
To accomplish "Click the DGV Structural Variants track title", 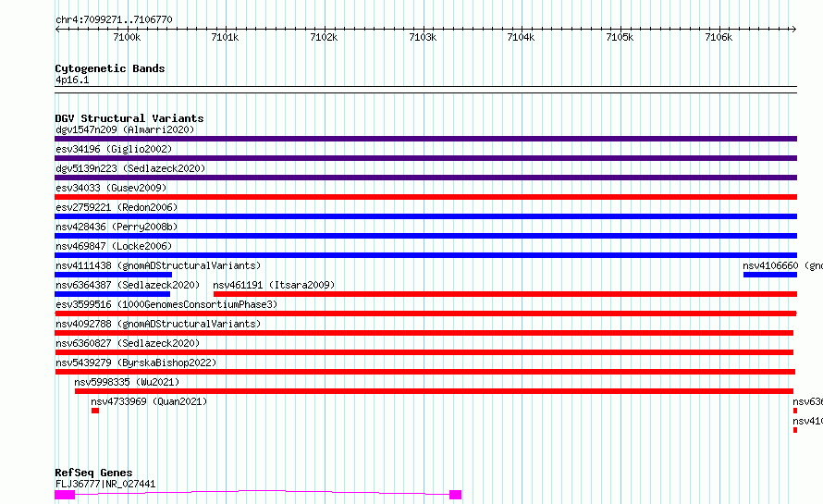I will [129, 118].
